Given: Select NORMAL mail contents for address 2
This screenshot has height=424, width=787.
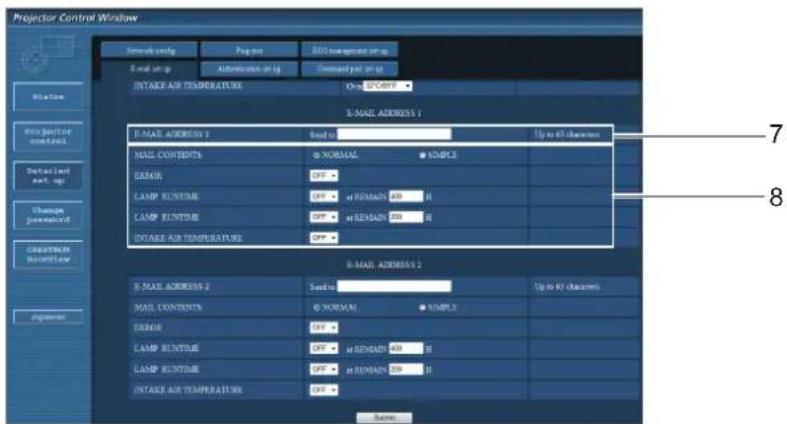Looking at the screenshot, I should point(317,307).
